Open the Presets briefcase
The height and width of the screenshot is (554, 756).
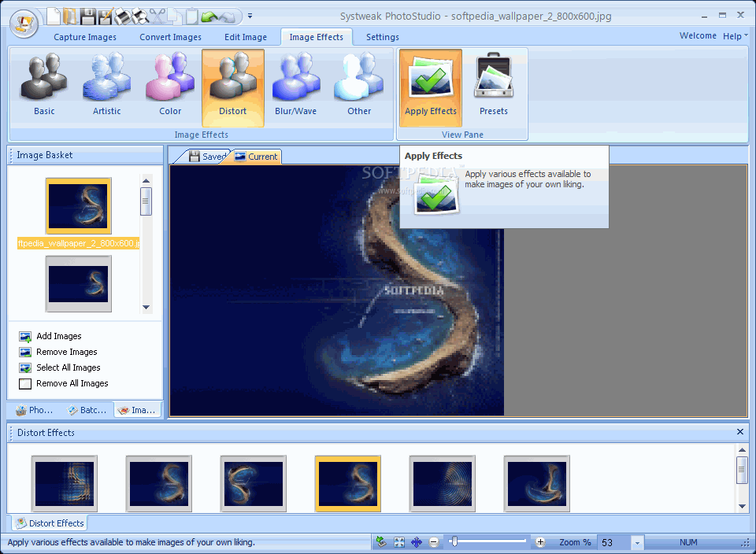(494, 87)
